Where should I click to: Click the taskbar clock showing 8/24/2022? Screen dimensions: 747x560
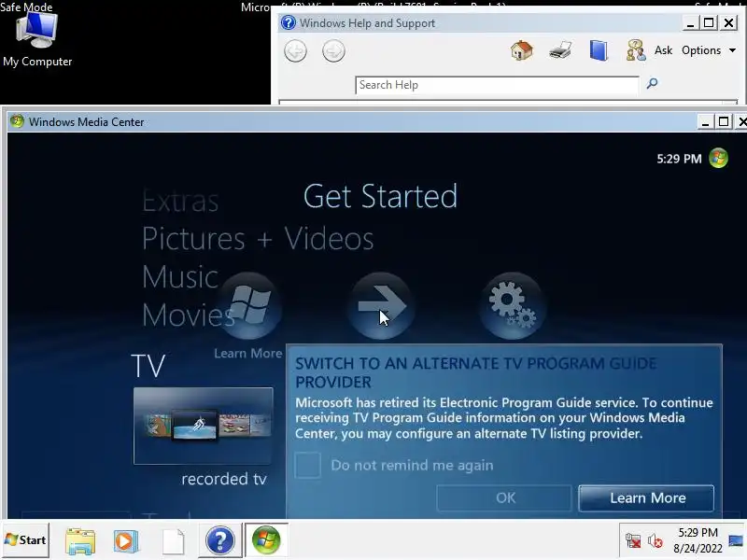pyautogui.click(x=698, y=540)
